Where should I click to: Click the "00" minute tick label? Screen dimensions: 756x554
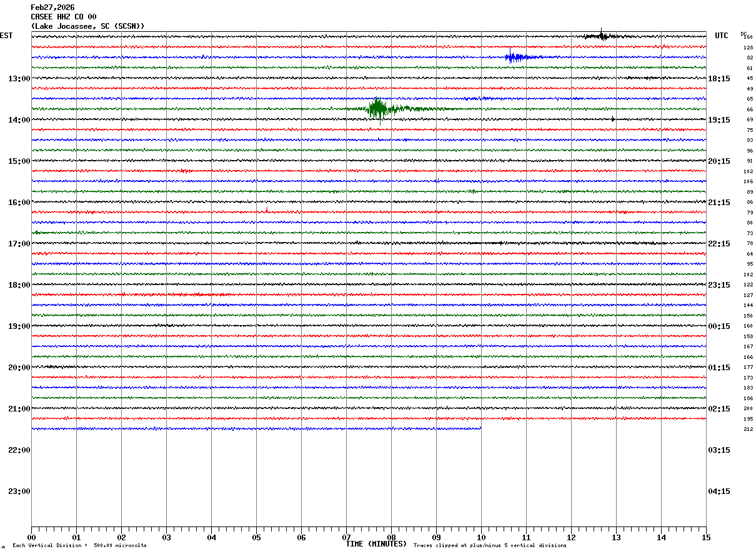(x=31, y=537)
